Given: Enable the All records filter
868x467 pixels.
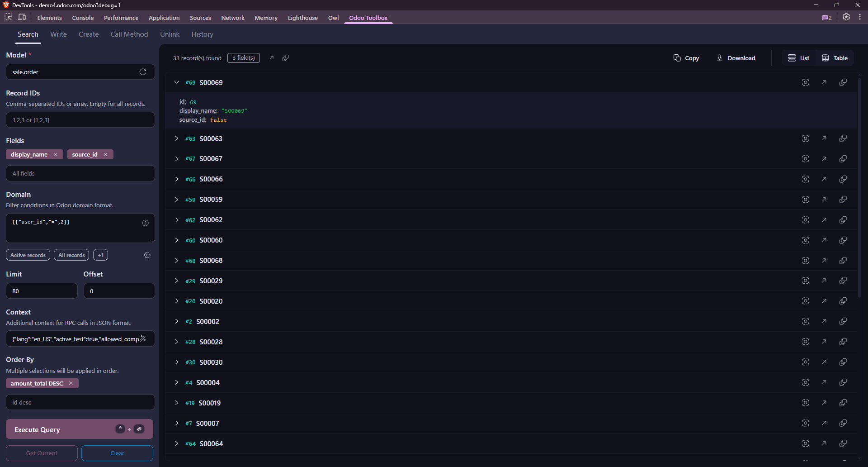Looking at the screenshot, I should coord(71,255).
